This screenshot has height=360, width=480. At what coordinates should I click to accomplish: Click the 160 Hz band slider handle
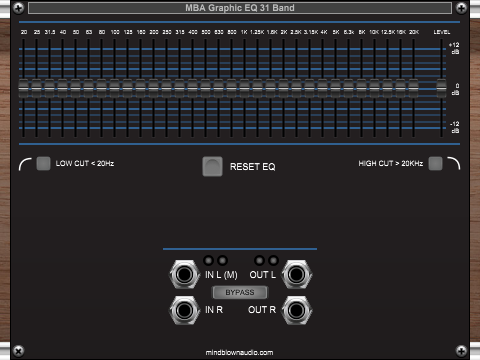pos(140,88)
